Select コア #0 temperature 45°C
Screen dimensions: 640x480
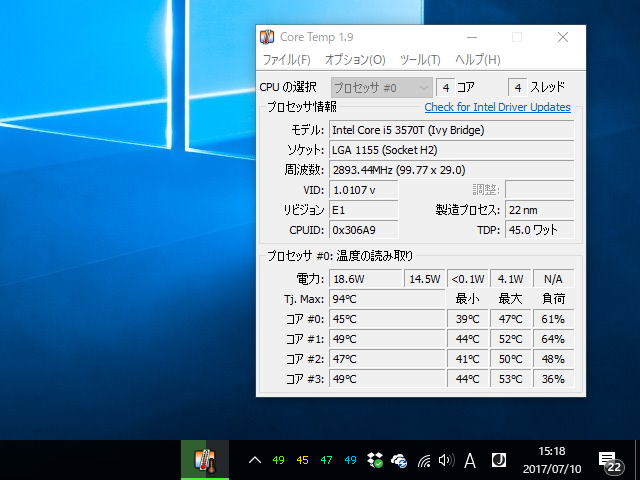click(x=387, y=319)
